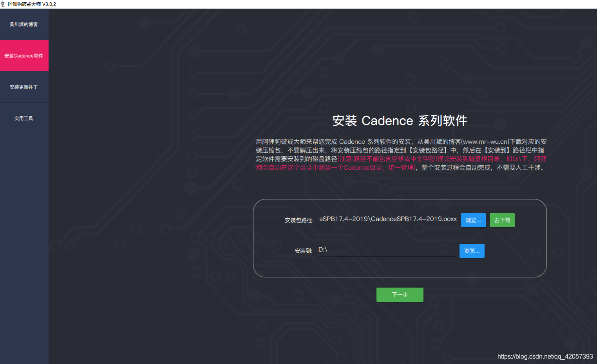
Task: Click the 安装到: label
Action: [x=303, y=251]
